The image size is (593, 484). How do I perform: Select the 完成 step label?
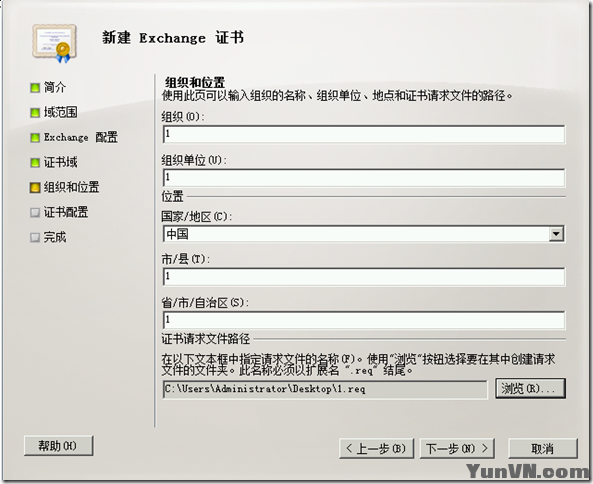click(55, 237)
